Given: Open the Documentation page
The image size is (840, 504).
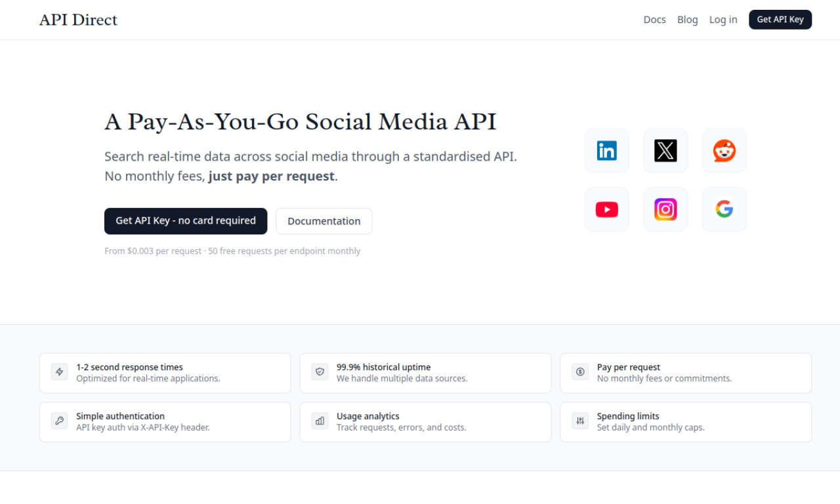Looking at the screenshot, I should 324,221.
